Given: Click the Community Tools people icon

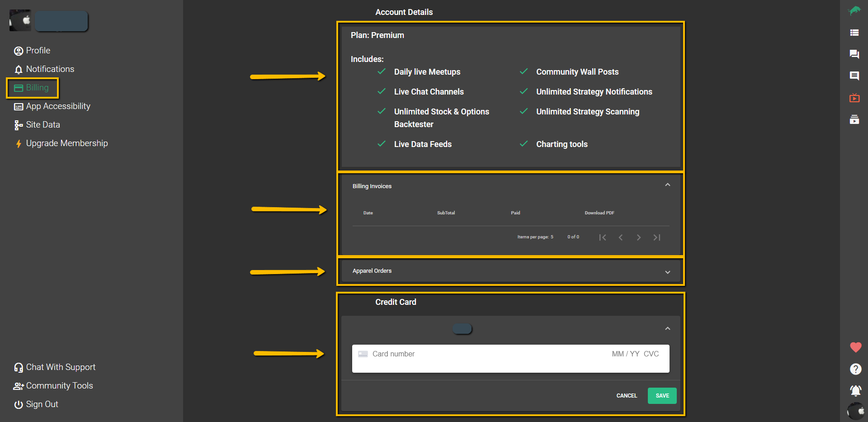Looking at the screenshot, I should click(19, 386).
